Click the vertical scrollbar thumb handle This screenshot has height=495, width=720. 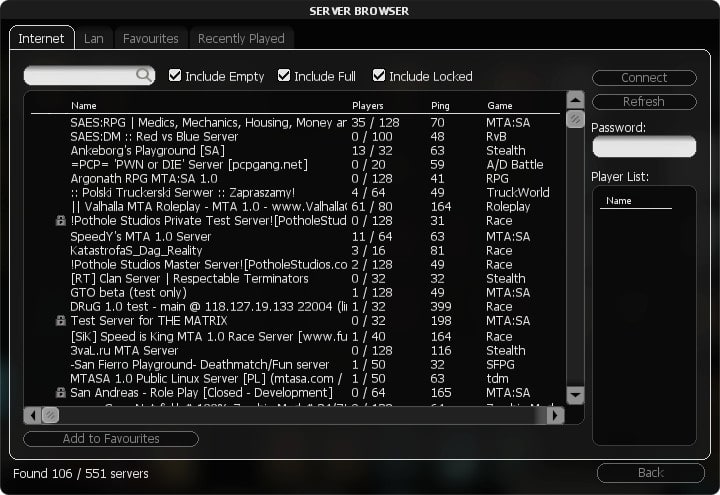point(575,119)
